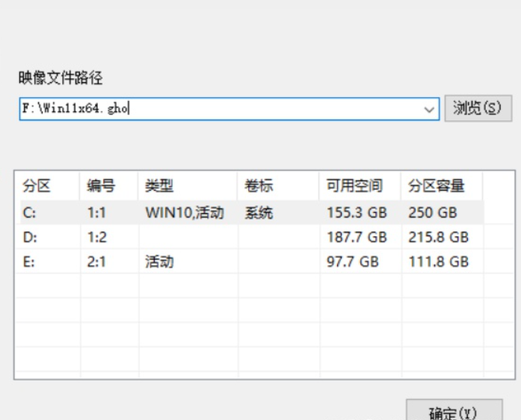The image size is (521, 420).
Task: Click the 155.3 GB free space cell
Action: click(357, 213)
